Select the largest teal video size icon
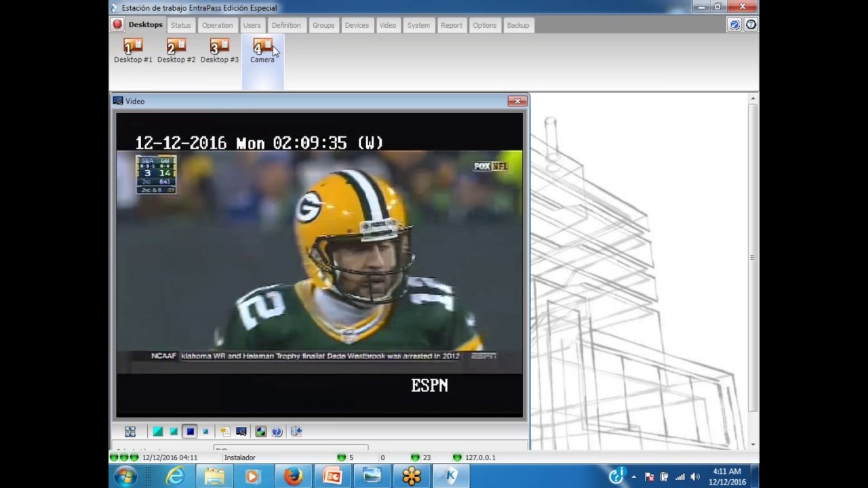The height and width of the screenshot is (488, 868). [x=158, y=431]
